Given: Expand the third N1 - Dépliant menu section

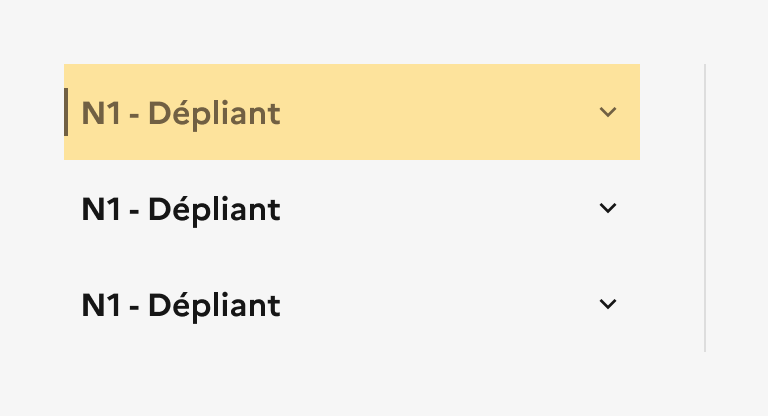Looking at the screenshot, I should pos(352,304).
